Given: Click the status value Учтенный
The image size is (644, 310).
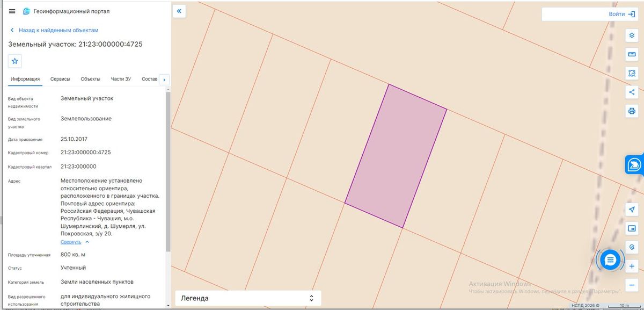Looking at the screenshot, I should point(73,268).
